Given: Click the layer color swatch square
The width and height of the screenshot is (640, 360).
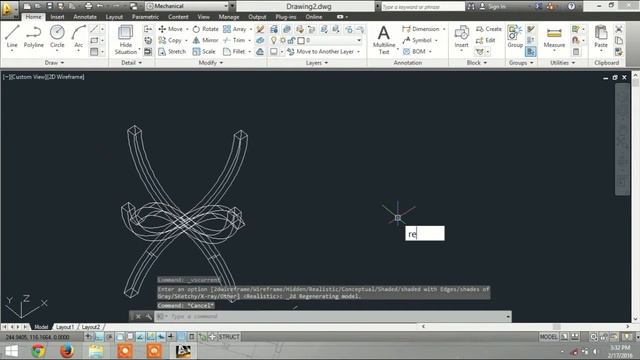Looking at the screenshot, I should 301,40.
